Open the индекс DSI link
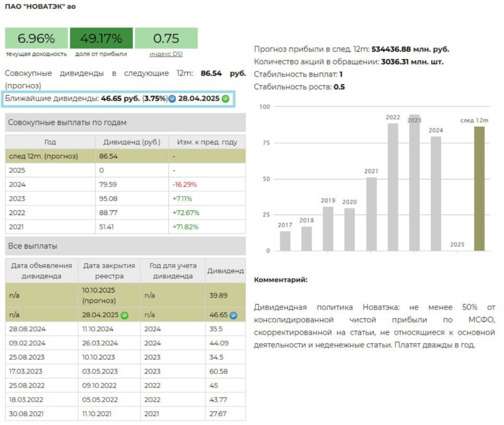This screenshot has height=425, width=504. 166,54
